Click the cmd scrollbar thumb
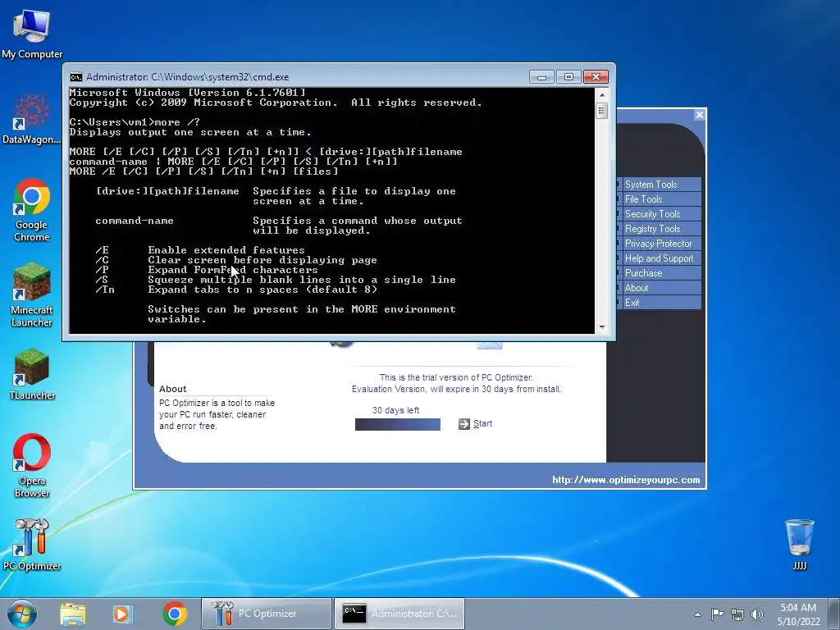The image size is (840, 630). [x=601, y=111]
